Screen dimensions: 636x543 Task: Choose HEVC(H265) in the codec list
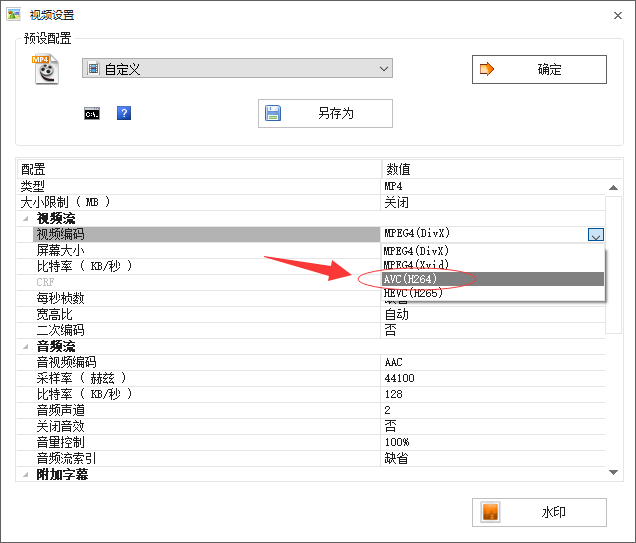[x=480, y=293]
